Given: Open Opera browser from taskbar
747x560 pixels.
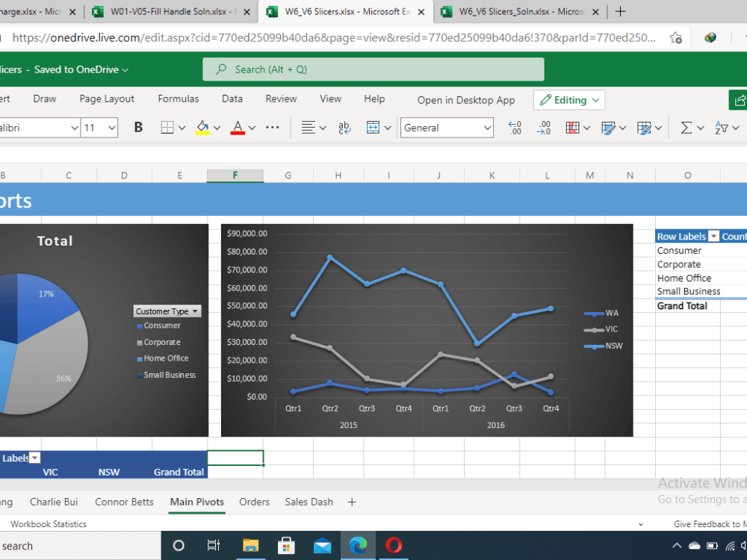Looking at the screenshot, I should (394, 545).
